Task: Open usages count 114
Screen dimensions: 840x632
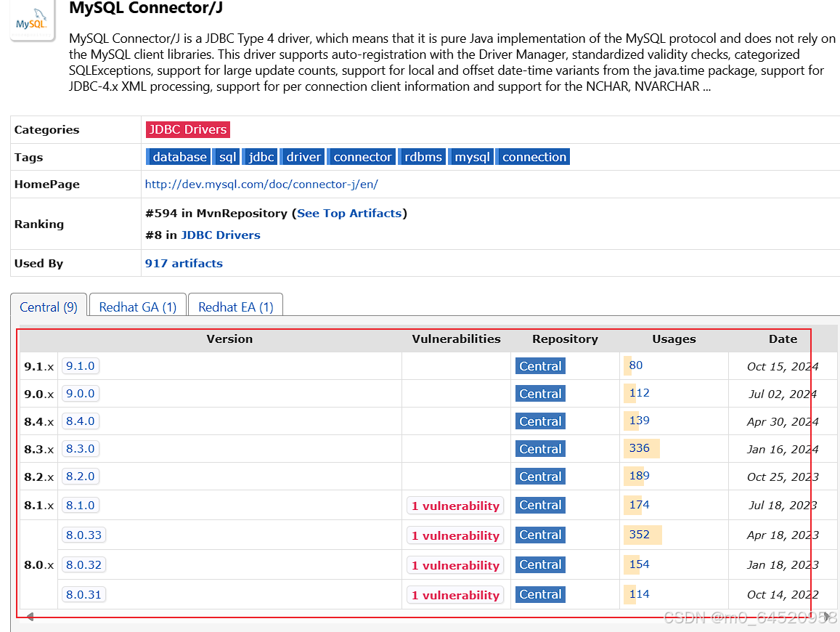Action: [x=639, y=594]
